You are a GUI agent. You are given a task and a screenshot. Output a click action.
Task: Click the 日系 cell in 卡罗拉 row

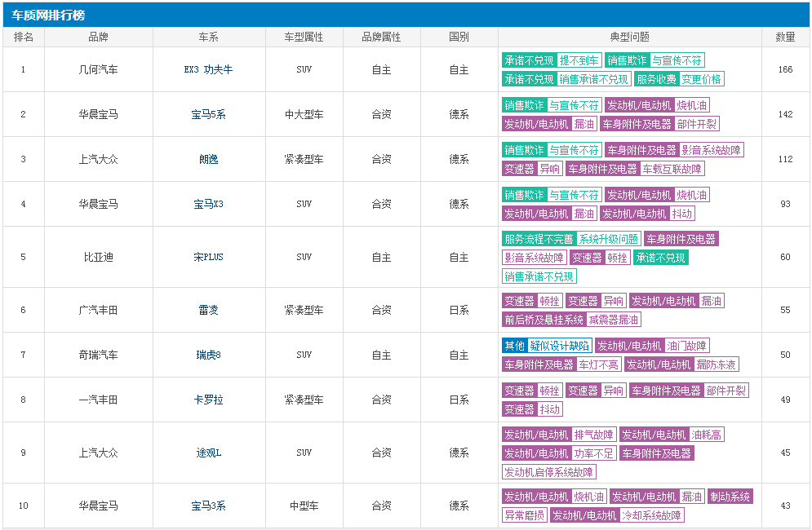point(459,400)
